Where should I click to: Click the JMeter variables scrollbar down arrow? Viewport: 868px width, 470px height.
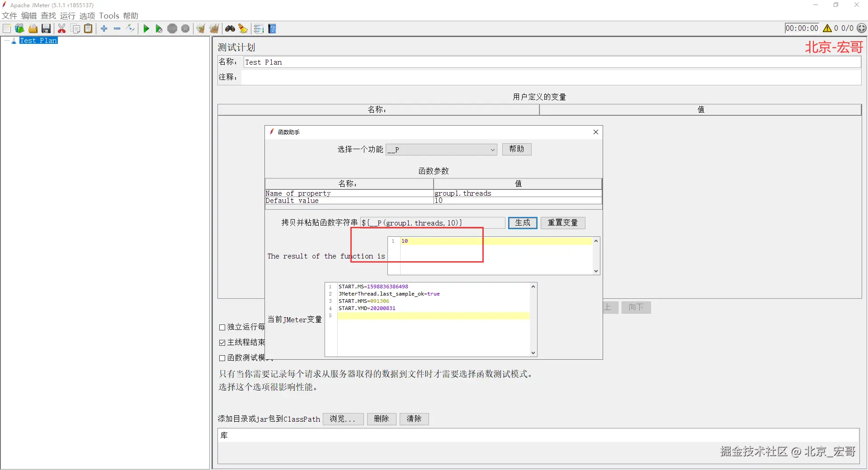(x=533, y=353)
